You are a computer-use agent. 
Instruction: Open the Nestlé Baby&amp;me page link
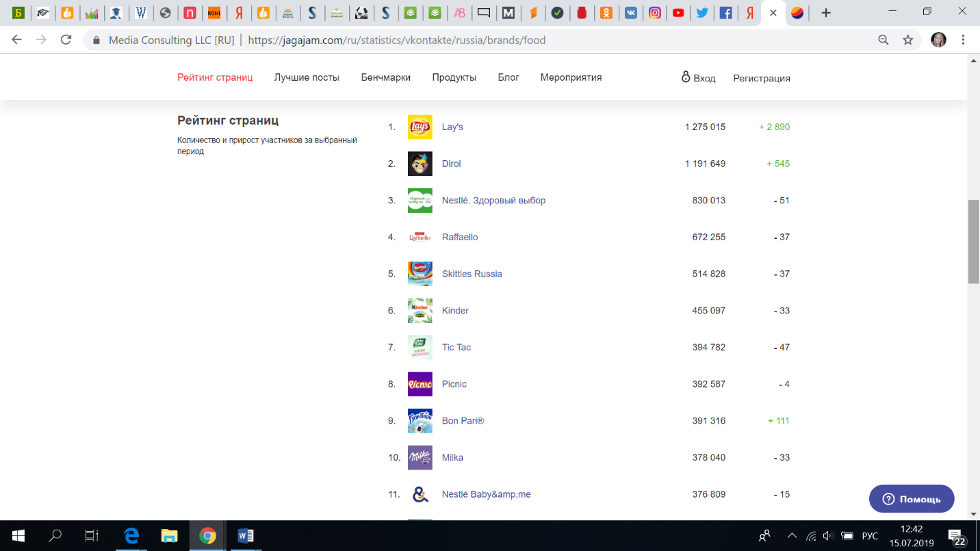[486, 494]
